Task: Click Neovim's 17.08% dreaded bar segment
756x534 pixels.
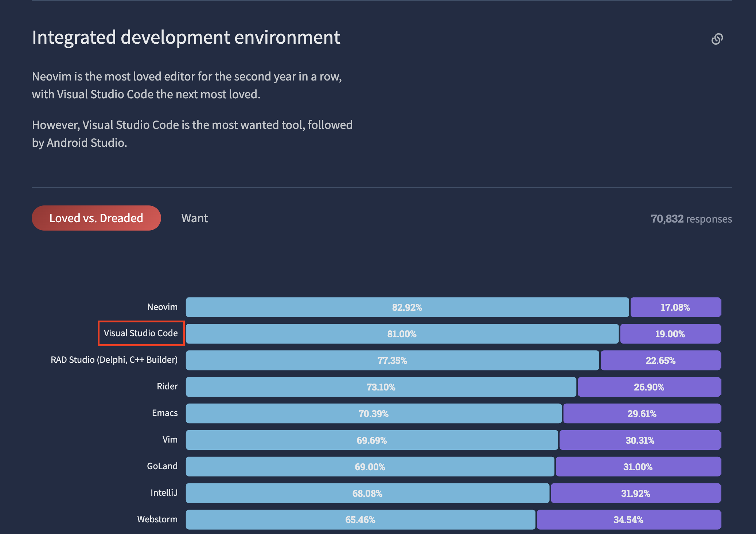Action: [x=675, y=307]
